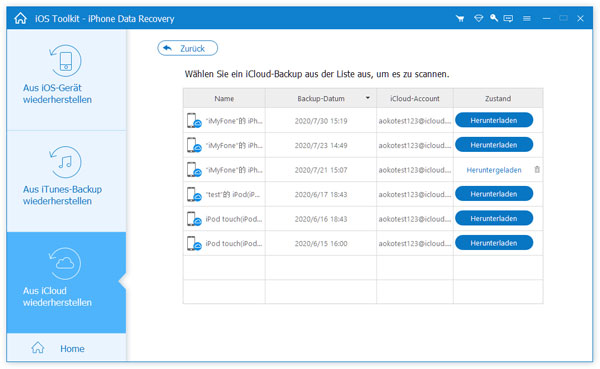
Task: Click the Name column header
Action: [224, 98]
